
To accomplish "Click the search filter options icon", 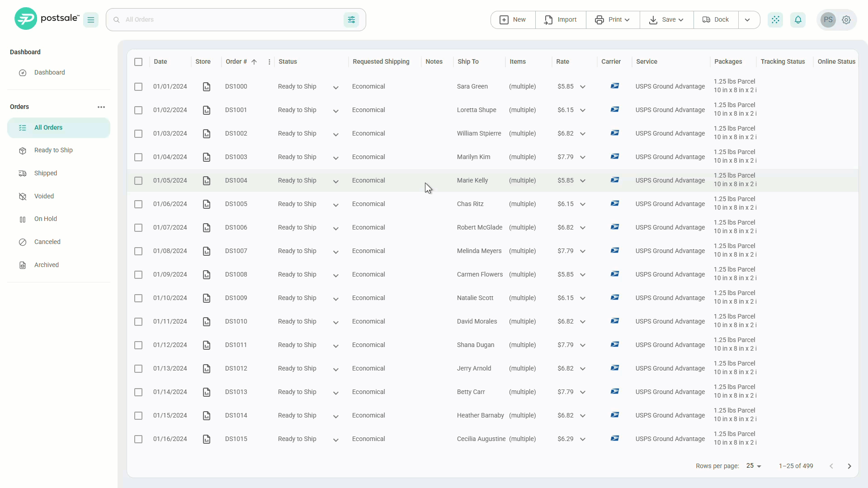I will [x=351, y=19].
